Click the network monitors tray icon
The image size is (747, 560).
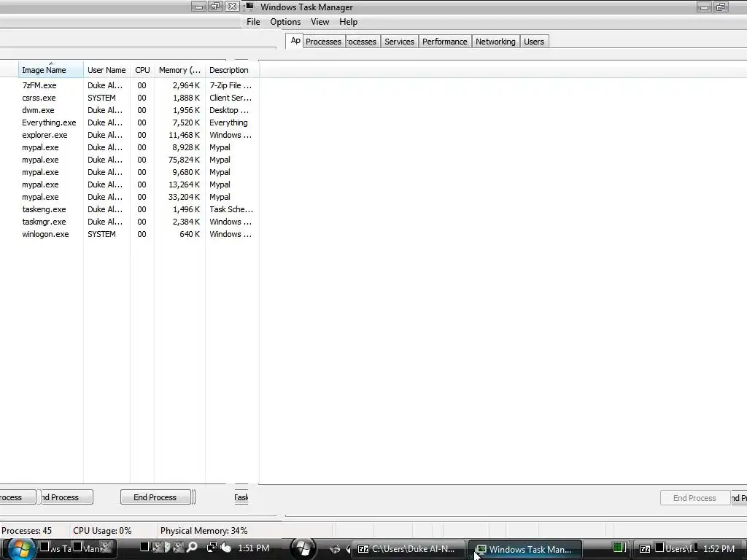pos(212,547)
